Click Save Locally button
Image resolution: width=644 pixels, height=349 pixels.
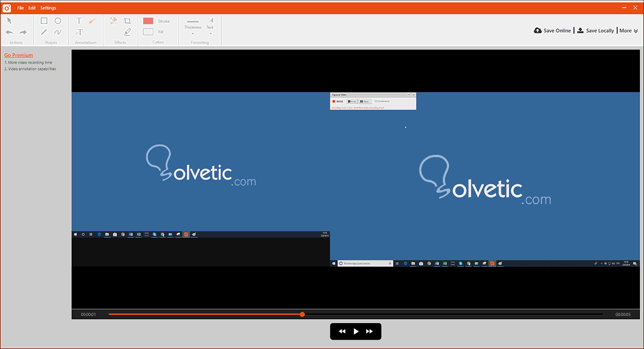(x=595, y=31)
